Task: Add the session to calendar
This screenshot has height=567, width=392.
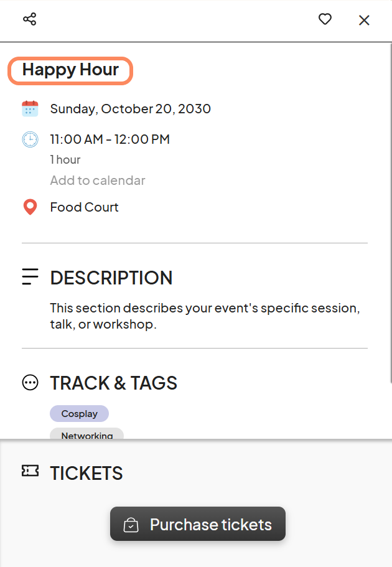Action: point(98,180)
